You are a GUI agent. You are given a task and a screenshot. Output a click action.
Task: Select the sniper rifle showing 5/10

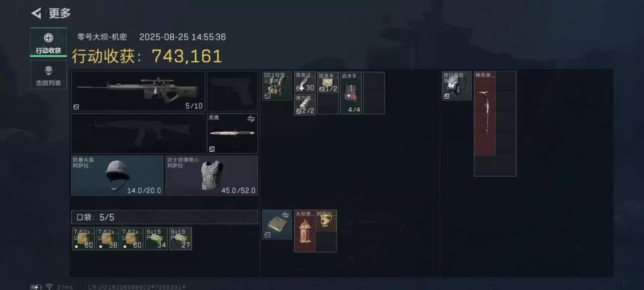coord(138,91)
